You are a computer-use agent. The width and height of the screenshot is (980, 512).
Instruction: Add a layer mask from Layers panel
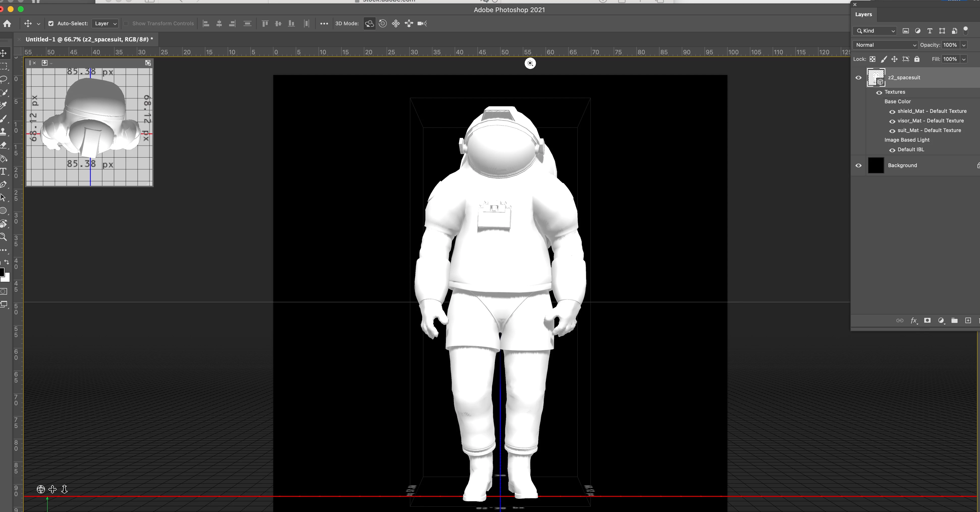pyautogui.click(x=927, y=321)
